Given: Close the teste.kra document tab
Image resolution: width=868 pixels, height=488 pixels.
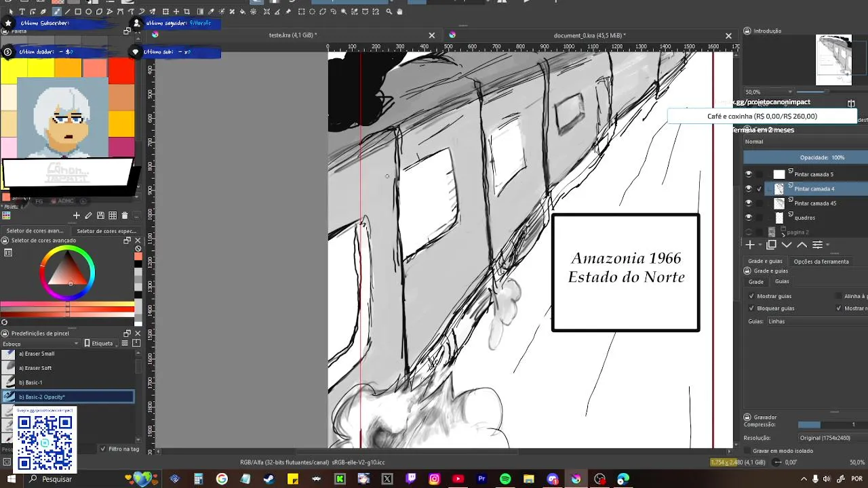Looking at the screenshot, I should [x=432, y=36].
